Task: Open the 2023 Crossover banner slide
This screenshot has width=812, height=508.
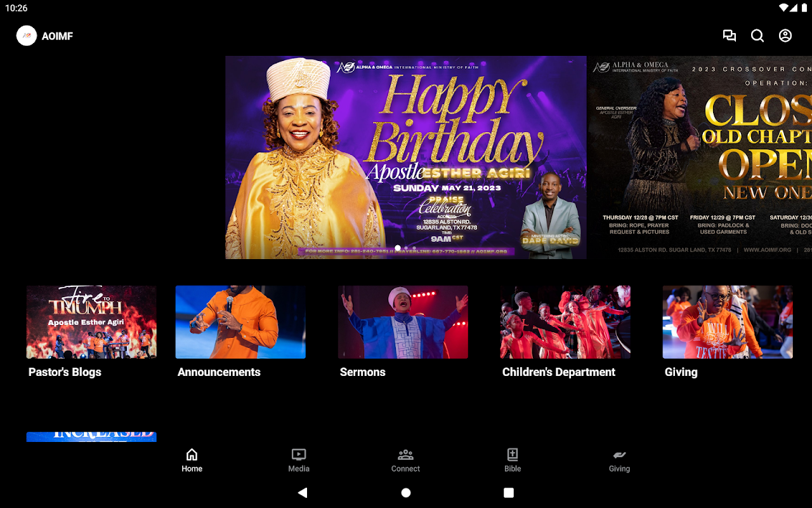Action: (x=700, y=157)
